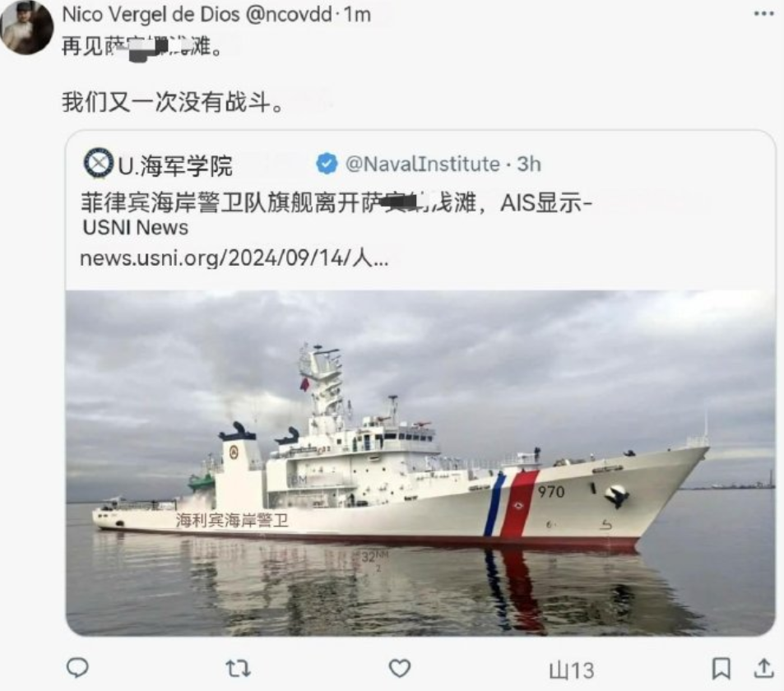
Task: Click the 1m timestamp on the post
Action: (x=357, y=15)
